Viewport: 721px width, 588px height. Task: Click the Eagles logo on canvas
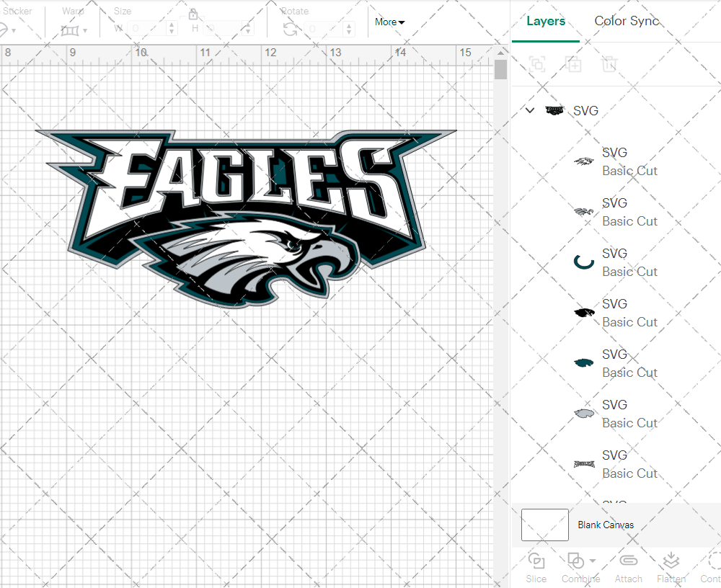pos(245,216)
